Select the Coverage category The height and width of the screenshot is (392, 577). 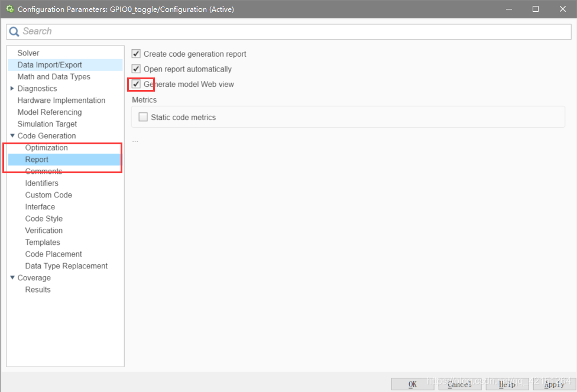point(34,278)
